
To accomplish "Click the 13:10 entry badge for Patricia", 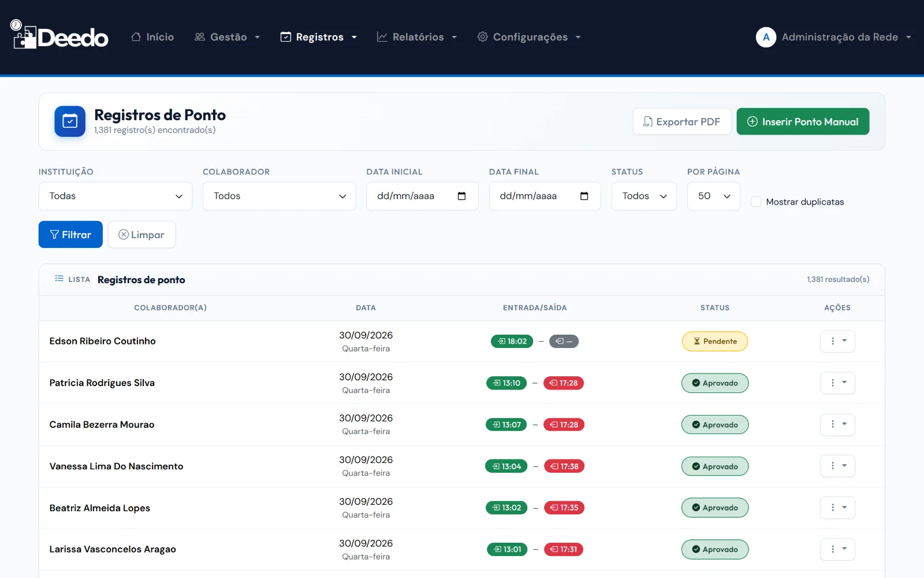I will tap(506, 383).
